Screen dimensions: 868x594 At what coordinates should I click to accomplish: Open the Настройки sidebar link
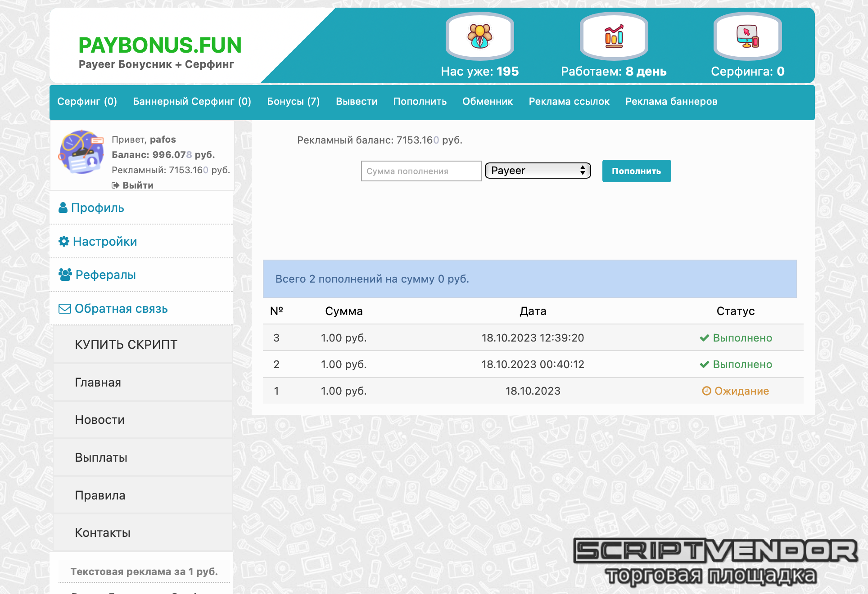point(105,242)
